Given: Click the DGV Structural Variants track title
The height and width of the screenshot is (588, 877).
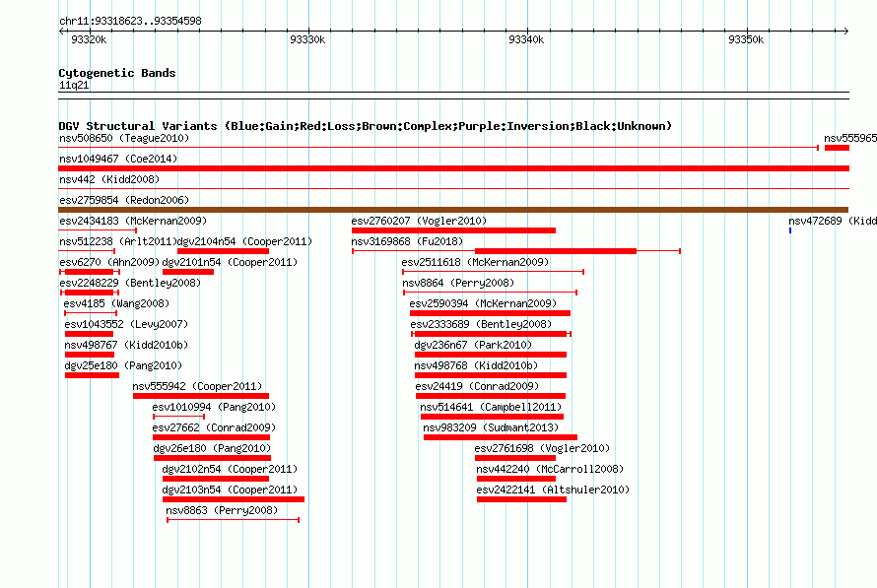Looking at the screenshot, I should (366, 126).
